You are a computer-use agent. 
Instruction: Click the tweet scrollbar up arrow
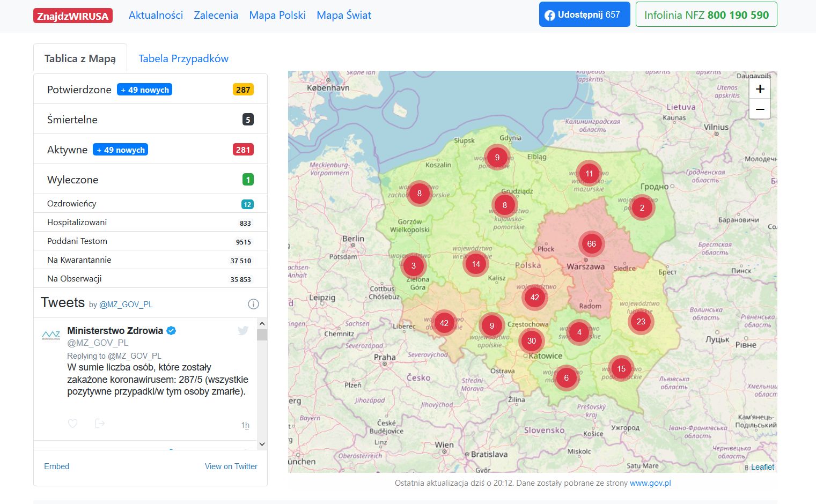pos(262,323)
